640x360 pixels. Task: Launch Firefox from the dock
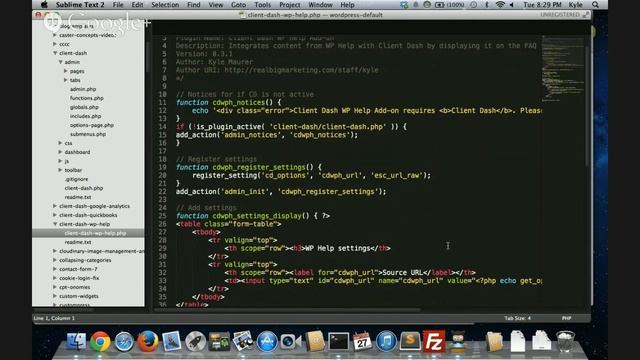click(x=147, y=341)
